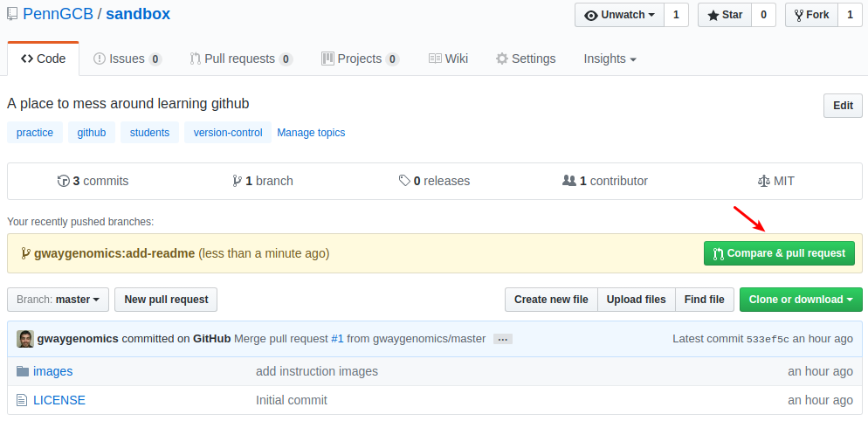This screenshot has width=868, height=421.
Task: Open the Pull requests tab
Action: [x=241, y=59]
